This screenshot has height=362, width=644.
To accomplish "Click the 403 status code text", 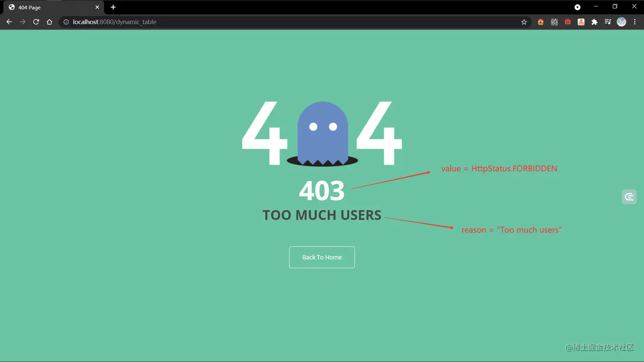I will pos(322,191).
